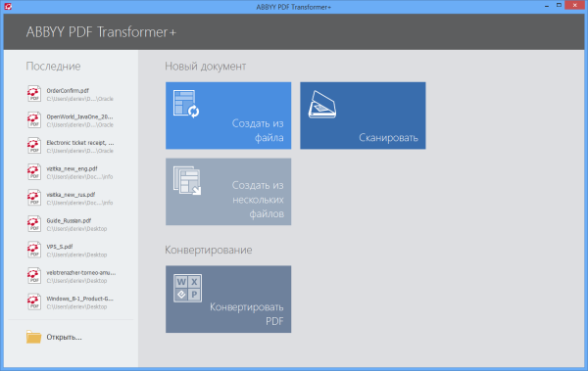
Task: Open the file name Windows_8-1_Product-G…
Action: [x=80, y=299]
